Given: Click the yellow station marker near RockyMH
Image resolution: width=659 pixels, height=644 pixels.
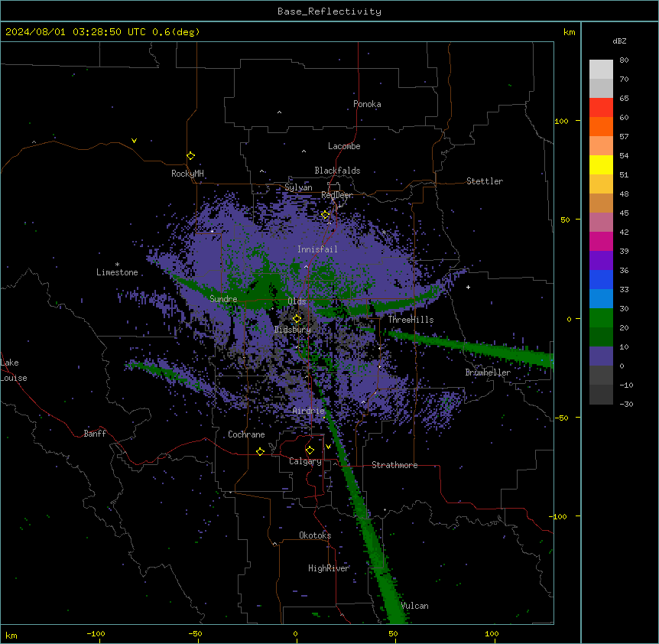Looking at the screenshot, I should coord(190,155).
